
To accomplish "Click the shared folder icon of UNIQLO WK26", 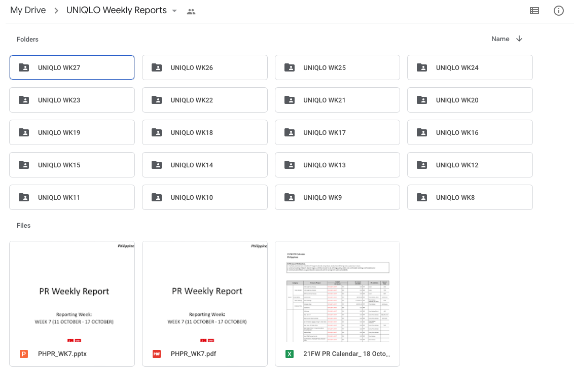I will coord(157,67).
